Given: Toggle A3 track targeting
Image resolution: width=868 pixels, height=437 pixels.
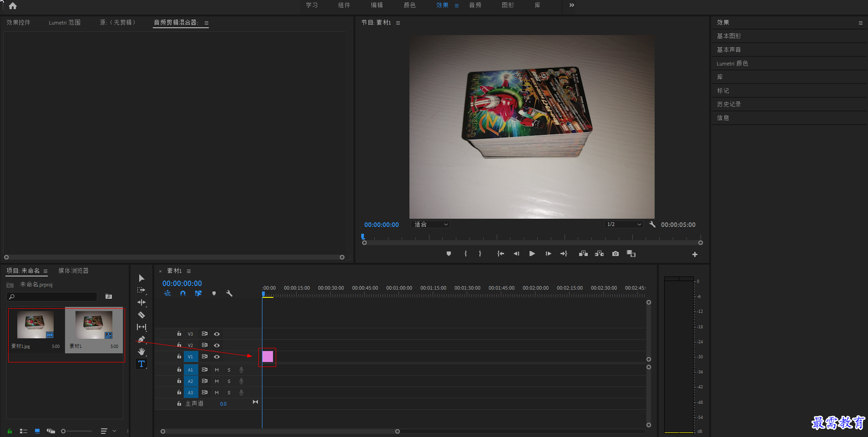Looking at the screenshot, I should click(x=191, y=392).
